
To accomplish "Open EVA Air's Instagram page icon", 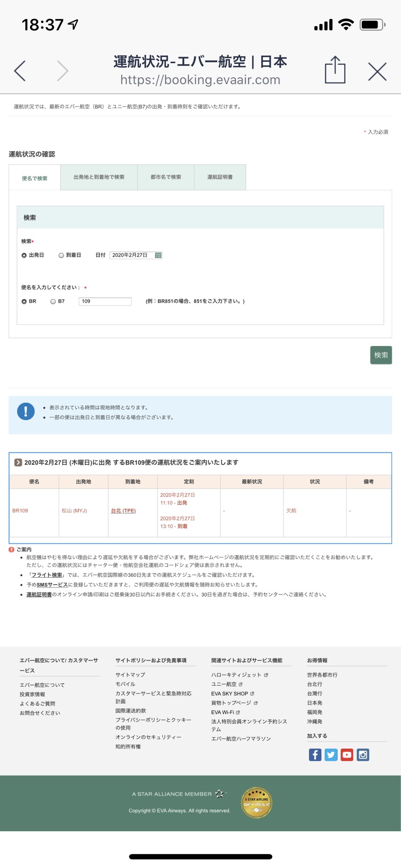I will tap(363, 755).
